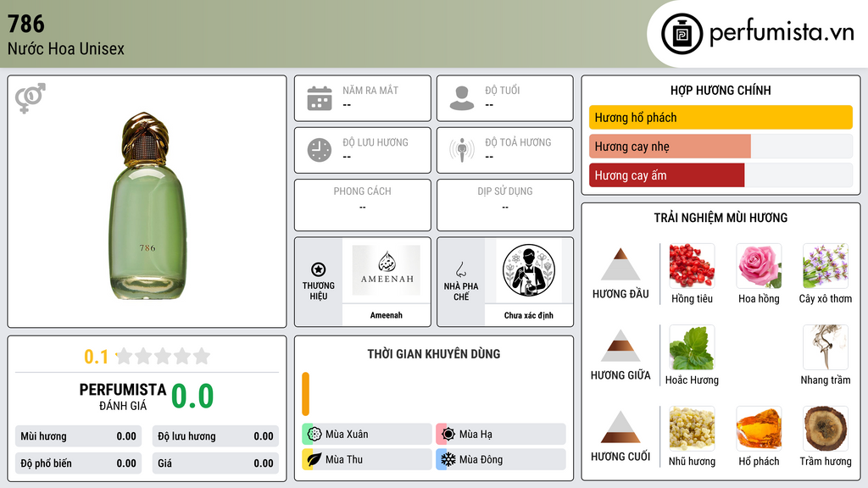The image size is (868, 488).
Task: Click the Mùa Xuân flower icon
Action: pyautogui.click(x=314, y=434)
